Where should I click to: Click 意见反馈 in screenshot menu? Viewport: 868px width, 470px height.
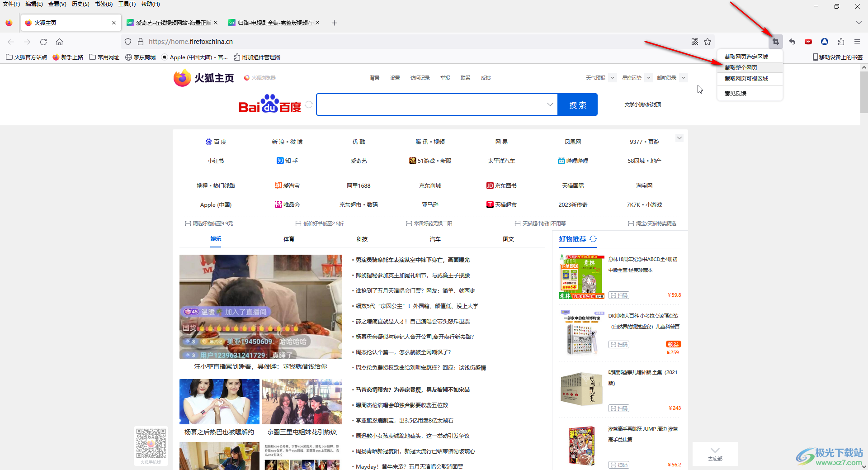pos(750,93)
